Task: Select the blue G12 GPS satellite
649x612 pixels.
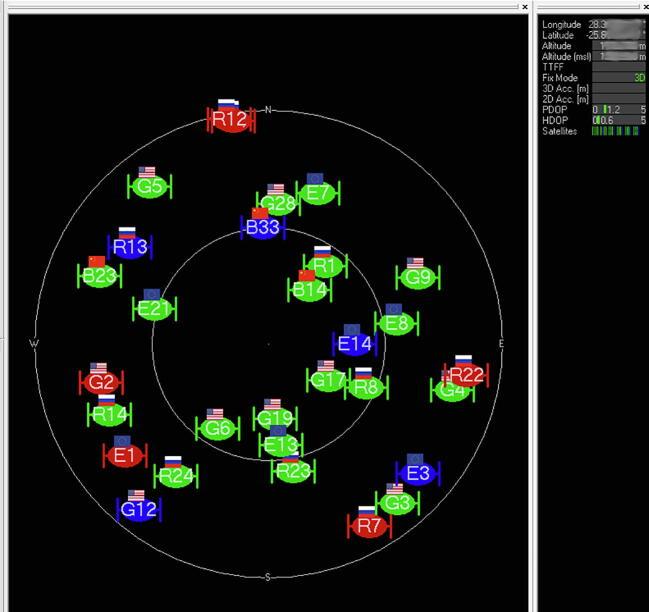Action: [139, 509]
